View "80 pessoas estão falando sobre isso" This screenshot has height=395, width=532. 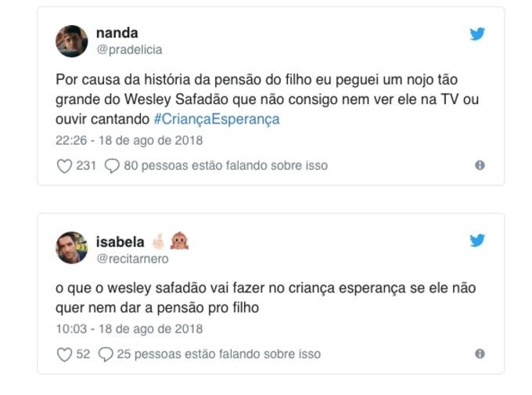pyautogui.click(x=225, y=166)
